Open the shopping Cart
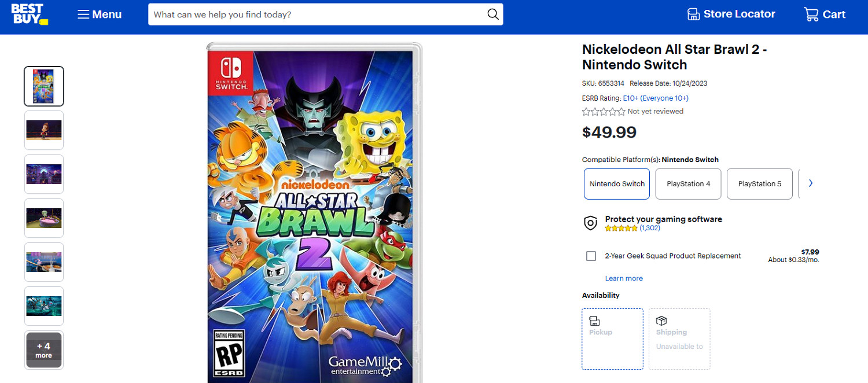Screen dimensions: 868x383 tap(825, 14)
